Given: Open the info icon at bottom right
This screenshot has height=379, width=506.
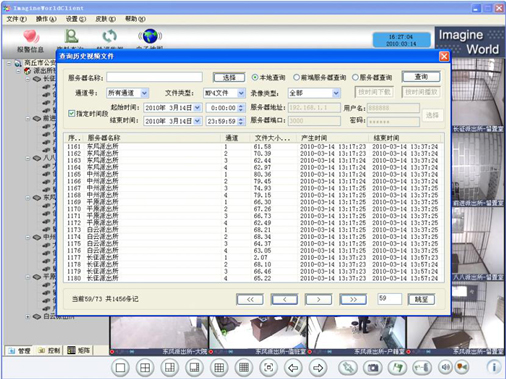Looking at the screenshot, I should [x=494, y=367].
